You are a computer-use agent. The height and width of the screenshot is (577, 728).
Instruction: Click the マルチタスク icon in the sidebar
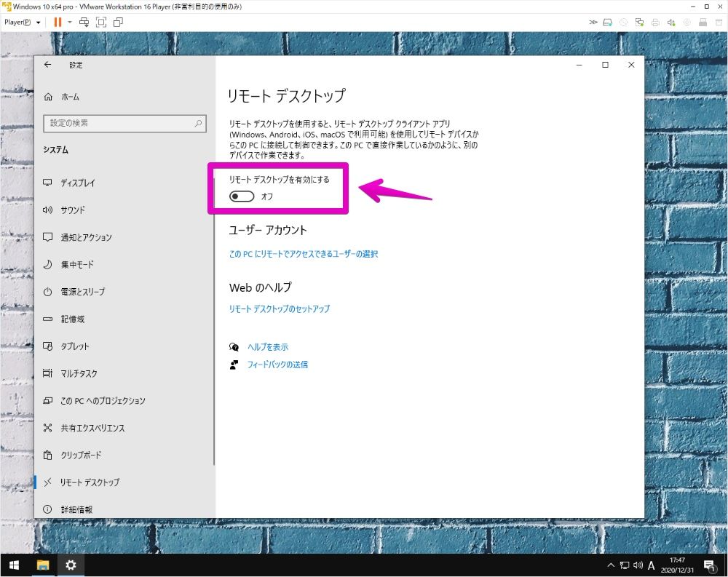click(47, 373)
